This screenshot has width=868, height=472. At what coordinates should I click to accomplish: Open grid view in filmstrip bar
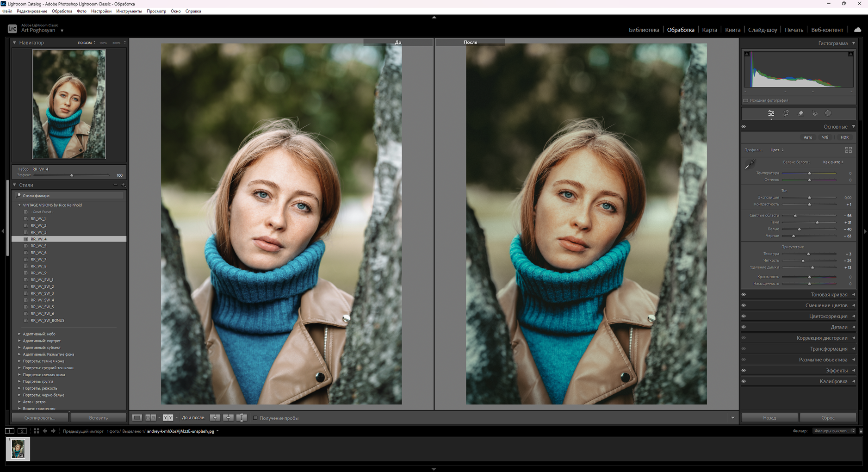point(36,431)
